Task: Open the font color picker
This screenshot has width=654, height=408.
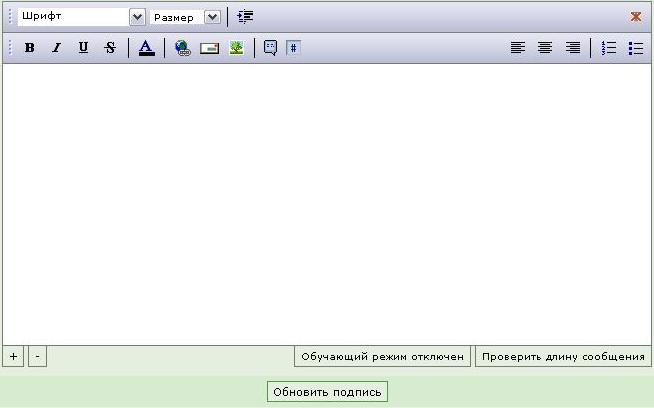Action: pyautogui.click(x=146, y=48)
